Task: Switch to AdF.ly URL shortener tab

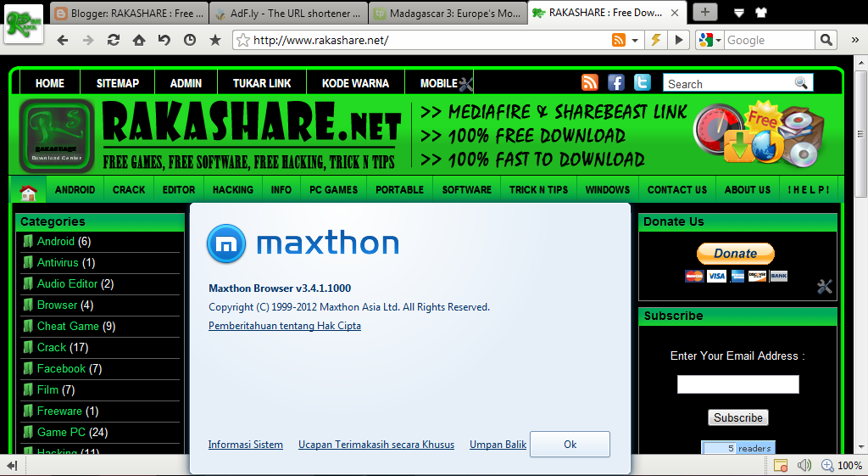Action: pos(288,13)
